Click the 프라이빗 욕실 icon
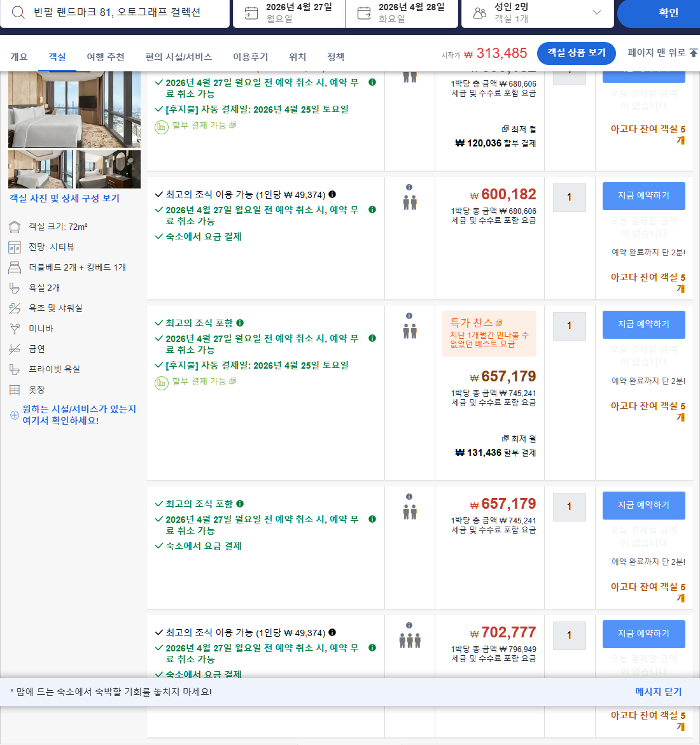This screenshot has width=700, height=745. pos(15,370)
